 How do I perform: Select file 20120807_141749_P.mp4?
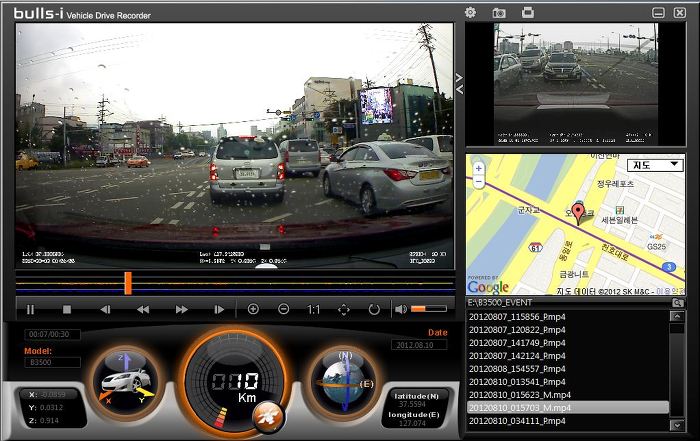coord(567,343)
